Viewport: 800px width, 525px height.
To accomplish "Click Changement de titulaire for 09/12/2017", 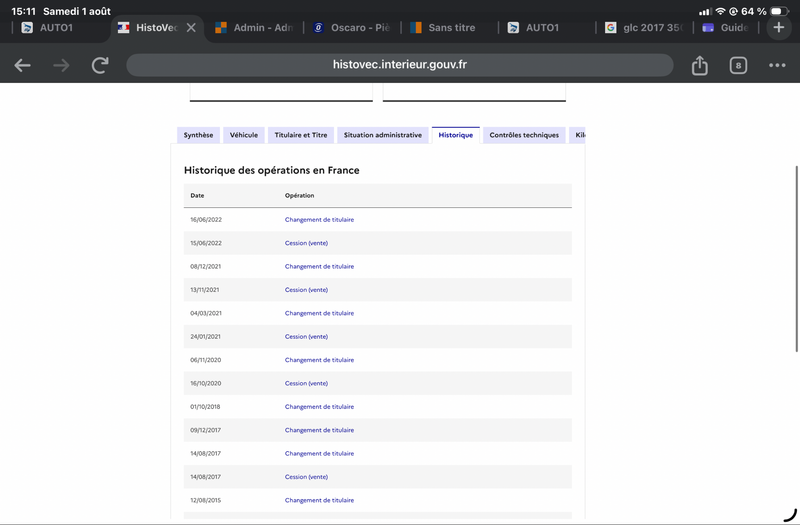I will click(319, 430).
